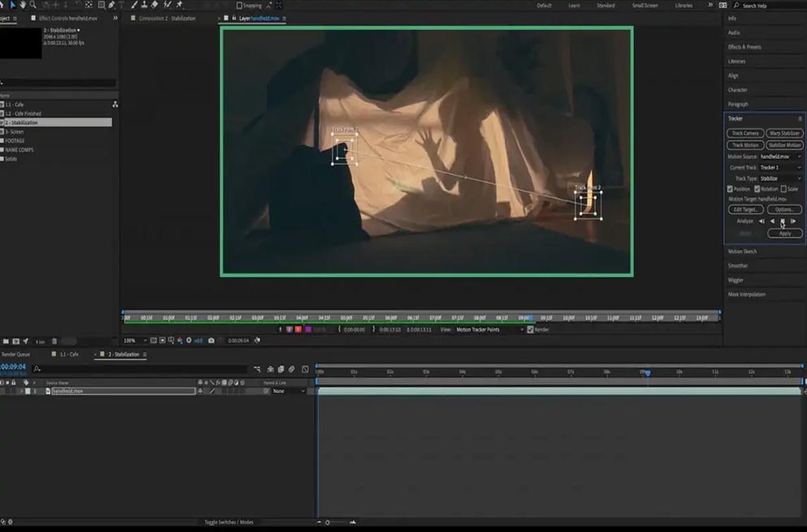Toggle motion blur icon in timeline
Viewport: 807px width, 532px height.
click(x=292, y=369)
